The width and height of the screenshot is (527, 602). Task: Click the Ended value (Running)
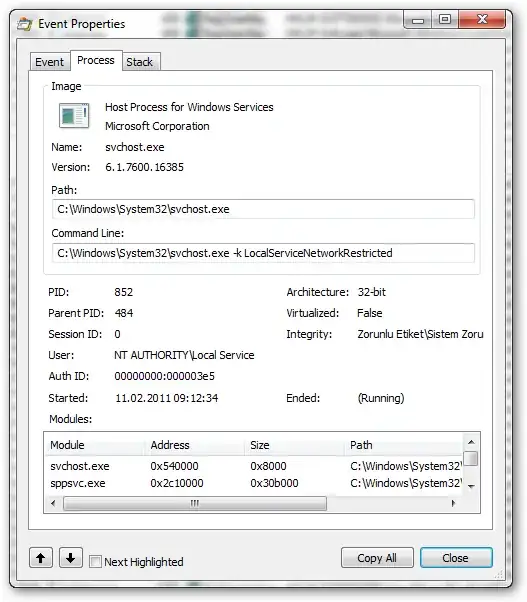coord(381,398)
